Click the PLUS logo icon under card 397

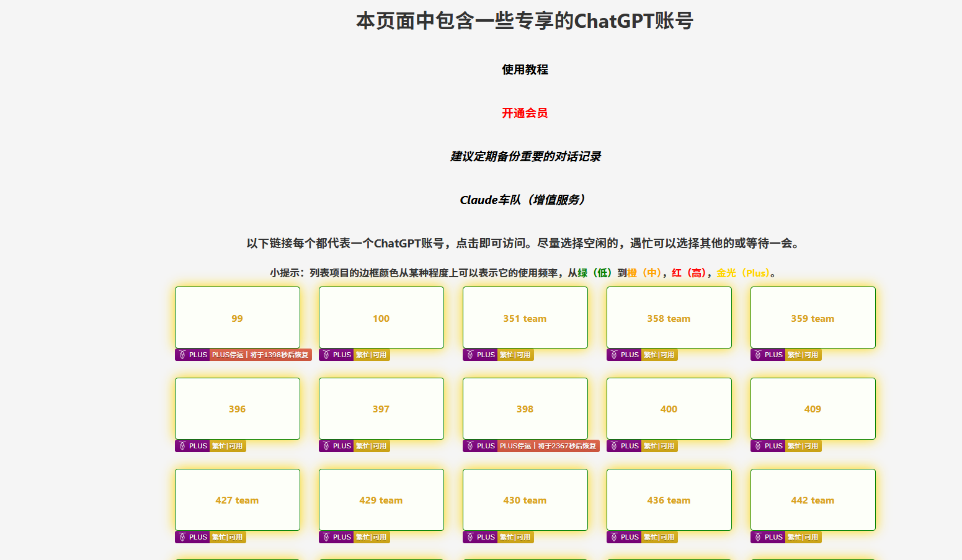click(x=326, y=446)
